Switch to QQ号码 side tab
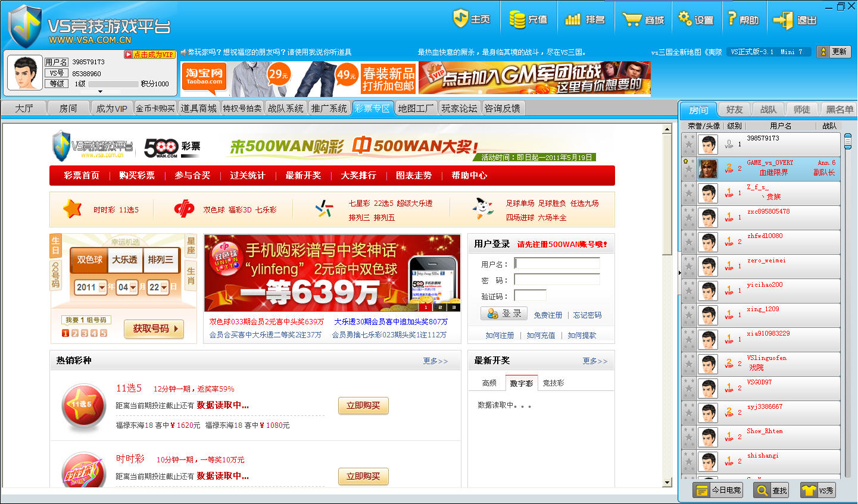 (55, 275)
